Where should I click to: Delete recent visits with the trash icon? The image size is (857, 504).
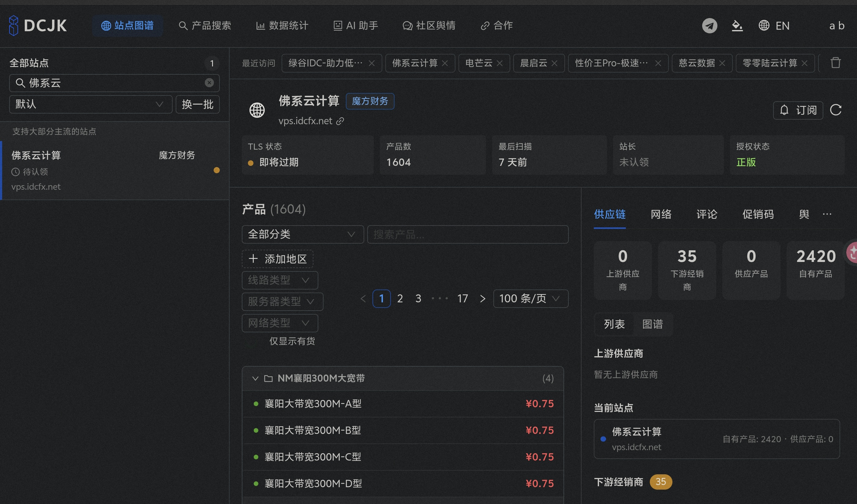coord(836,63)
